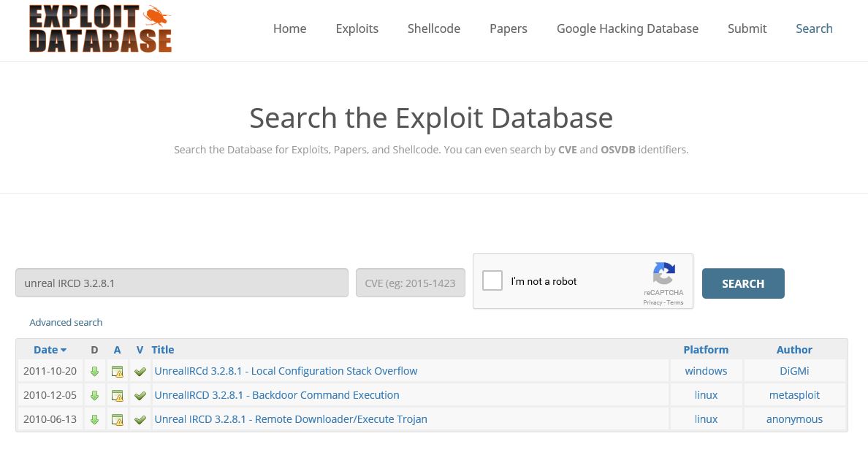Sort by the Platform column header
The image size is (868, 455).
706,350
